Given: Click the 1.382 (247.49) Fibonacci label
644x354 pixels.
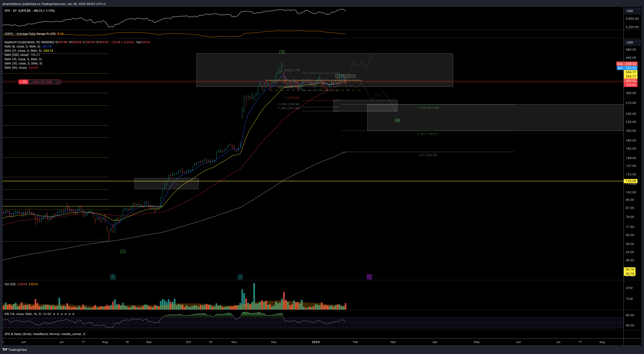Looking at the screenshot, I should tap(289, 108).
